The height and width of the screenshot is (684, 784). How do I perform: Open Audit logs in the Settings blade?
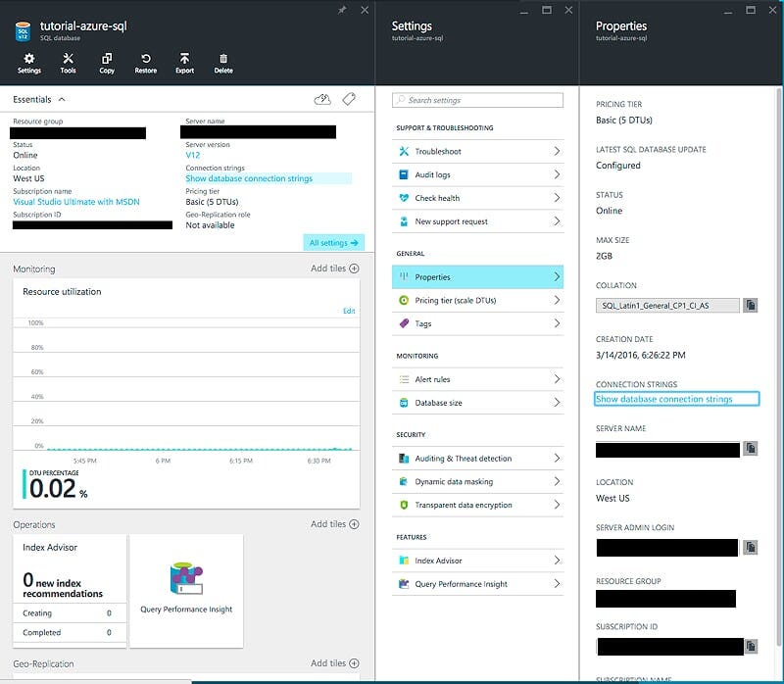476,175
